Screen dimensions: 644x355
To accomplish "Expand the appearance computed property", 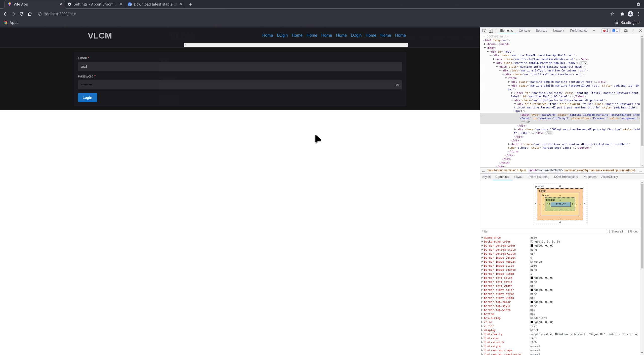I will click(482, 238).
